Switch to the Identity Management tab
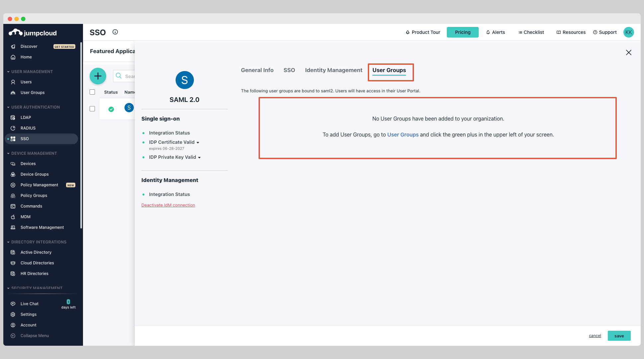 (333, 70)
